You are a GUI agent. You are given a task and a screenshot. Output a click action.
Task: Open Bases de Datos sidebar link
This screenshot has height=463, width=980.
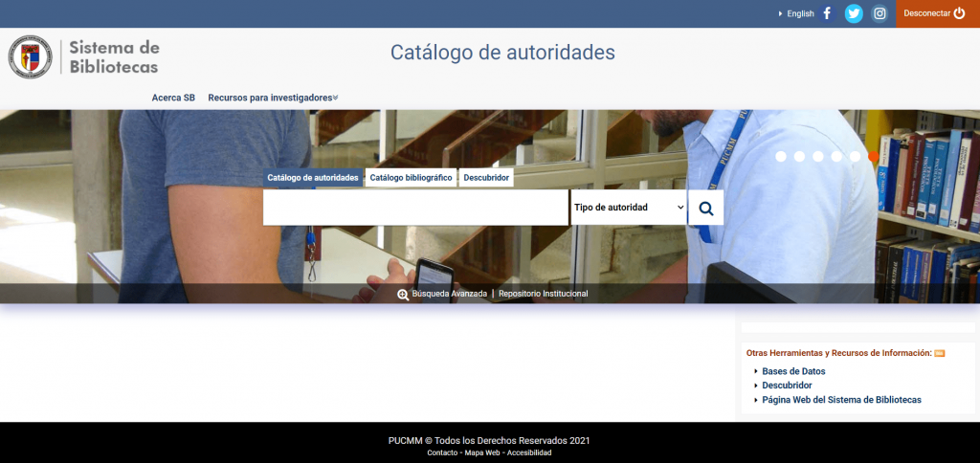coord(793,371)
